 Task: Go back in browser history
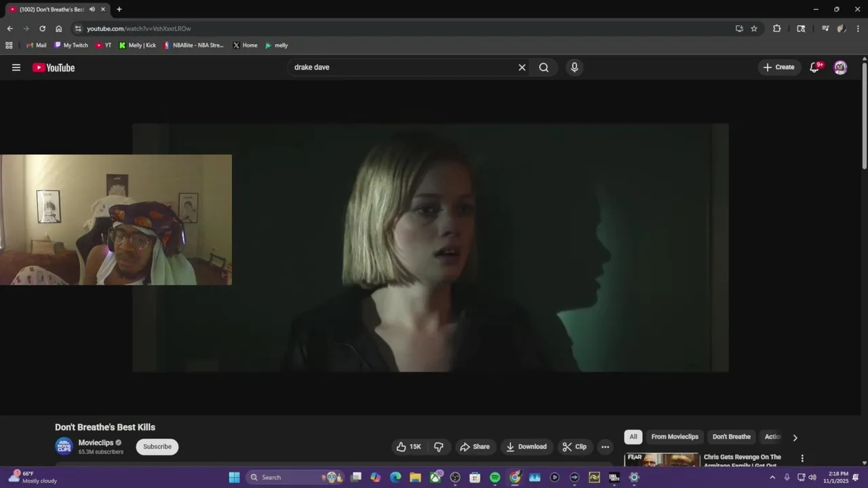coord(9,28)
